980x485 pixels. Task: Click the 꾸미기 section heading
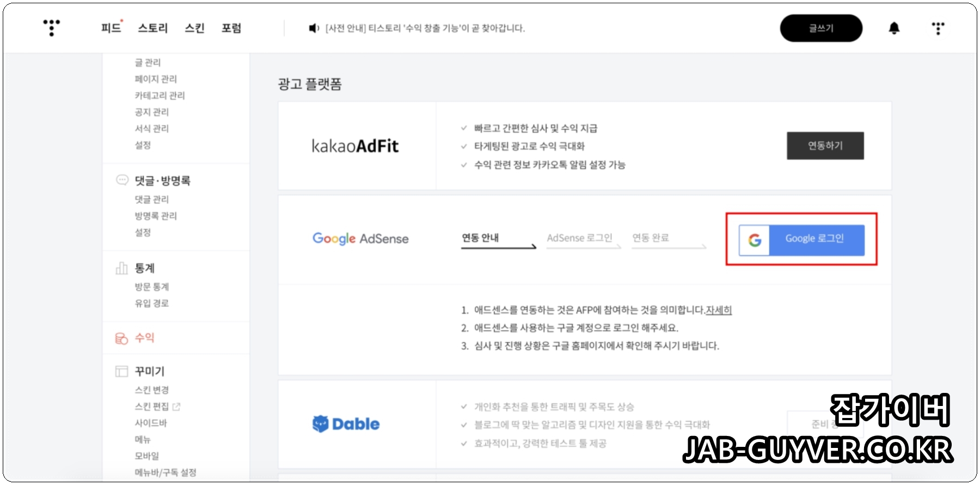[150, 371]
